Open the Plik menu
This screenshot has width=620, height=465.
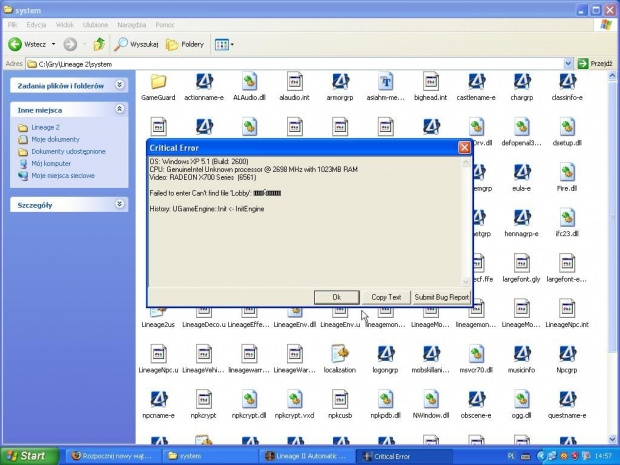13,25
